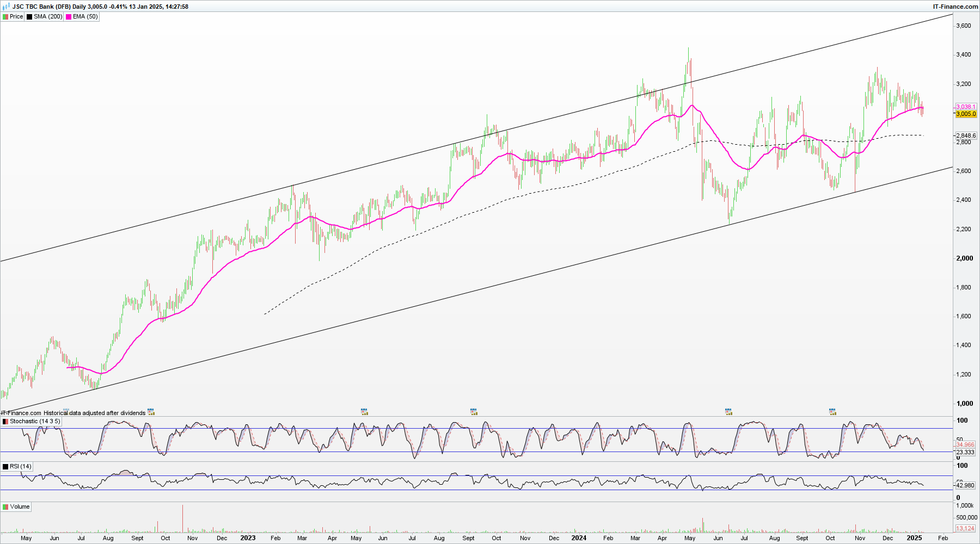Click the black RSI indicator icon
The height and width of the screenshot is (544, 980).
(x=5, y=467)
